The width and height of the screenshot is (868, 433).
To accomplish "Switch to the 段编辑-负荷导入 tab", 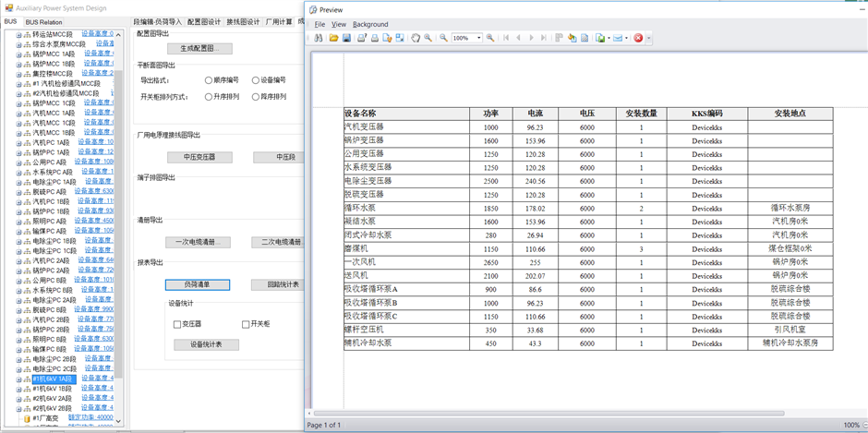I will [158, 22].
